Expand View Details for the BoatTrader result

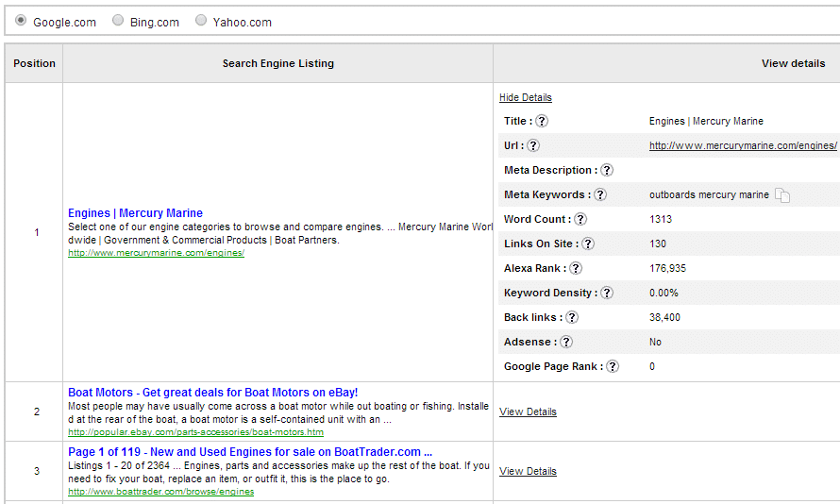point(528,471)
